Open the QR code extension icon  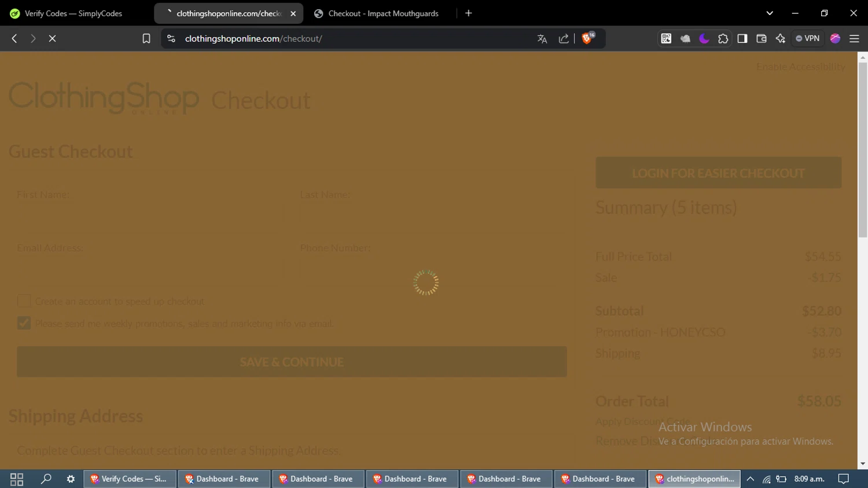[666, 39]
